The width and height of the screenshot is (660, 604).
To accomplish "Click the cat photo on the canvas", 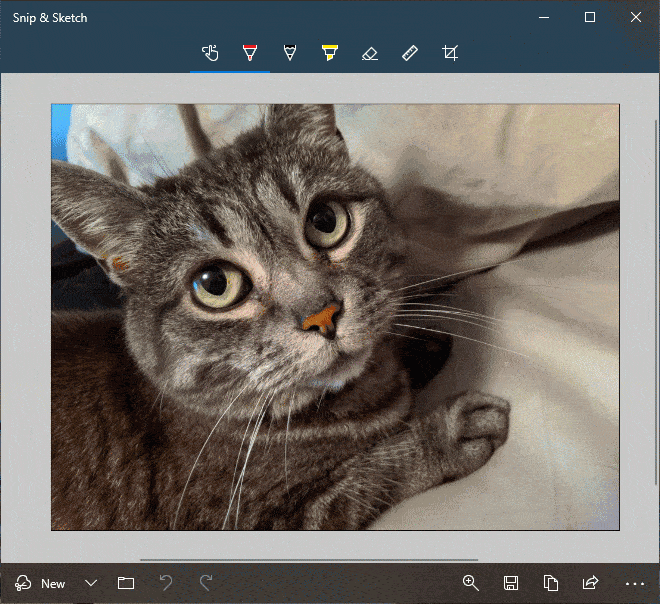I will point(335,317).
